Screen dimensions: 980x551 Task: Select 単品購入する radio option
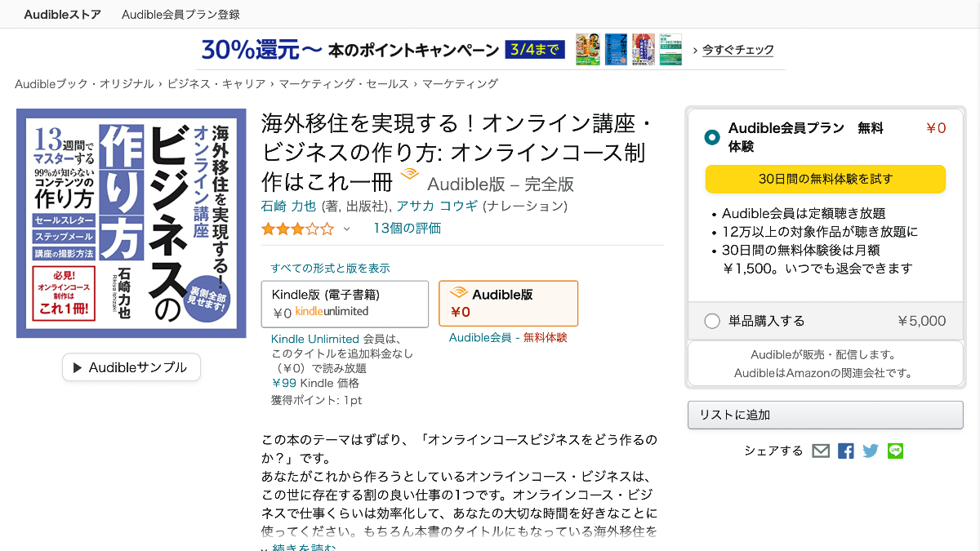coord(712,321)
